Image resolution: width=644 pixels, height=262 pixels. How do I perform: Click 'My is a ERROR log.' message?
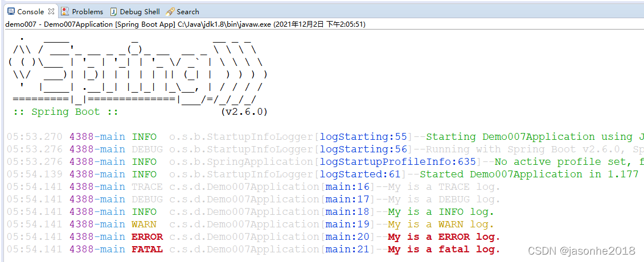pos(444,237)
